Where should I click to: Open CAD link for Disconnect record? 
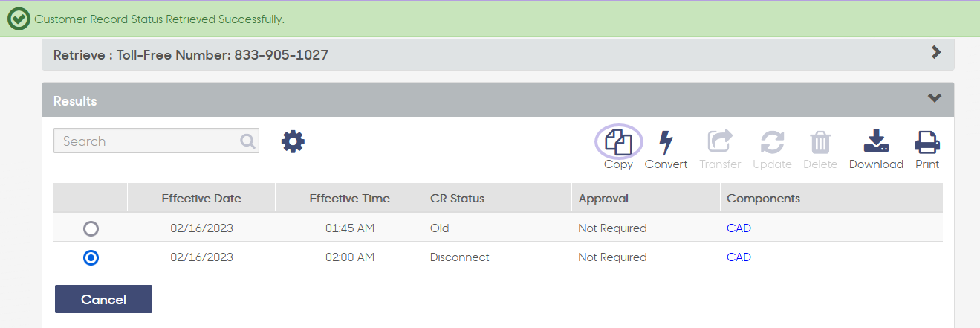click(x=739, y=257)
